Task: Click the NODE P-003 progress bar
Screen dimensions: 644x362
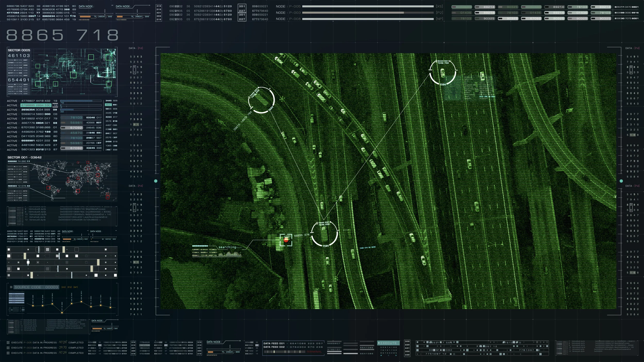Action: click(x=368, y=13)
